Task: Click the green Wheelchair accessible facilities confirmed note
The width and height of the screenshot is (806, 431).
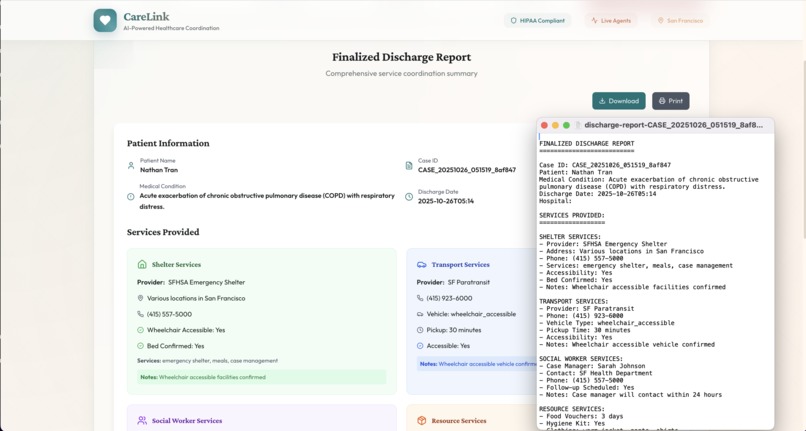Action: pyautogui.click(x=262, y=377)
